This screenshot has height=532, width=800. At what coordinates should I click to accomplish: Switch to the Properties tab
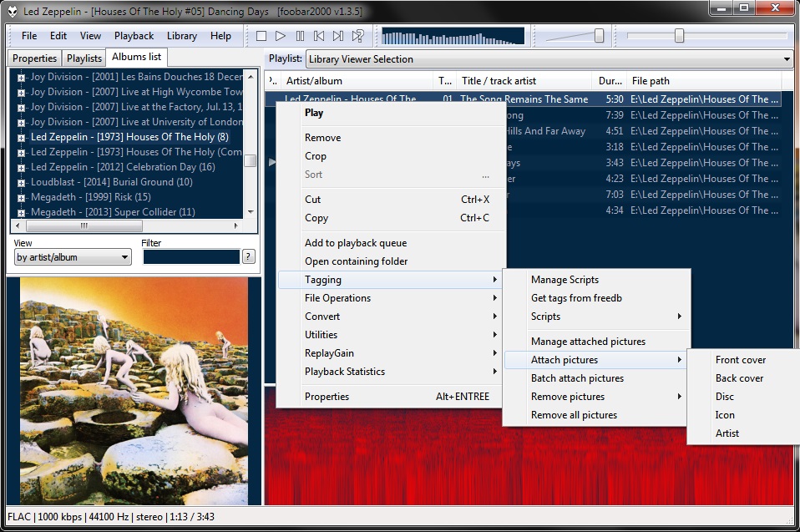[x=35, y=58]
